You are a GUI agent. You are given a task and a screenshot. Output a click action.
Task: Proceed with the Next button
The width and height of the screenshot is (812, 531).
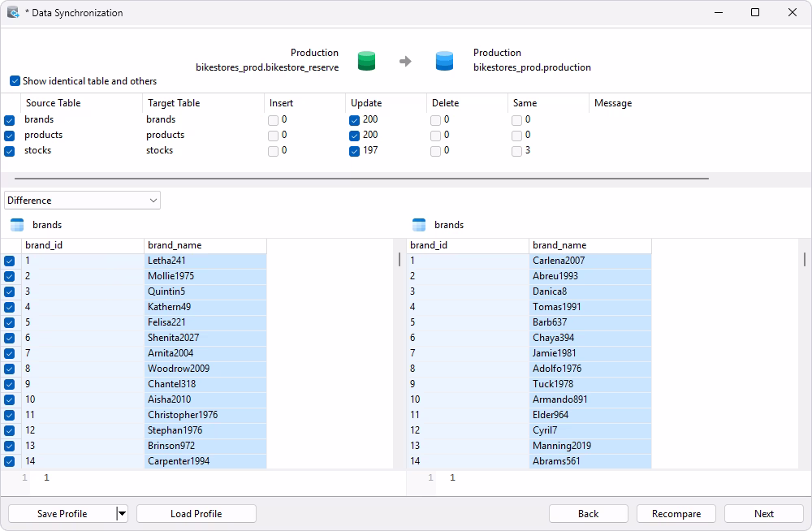click(764, 514)
